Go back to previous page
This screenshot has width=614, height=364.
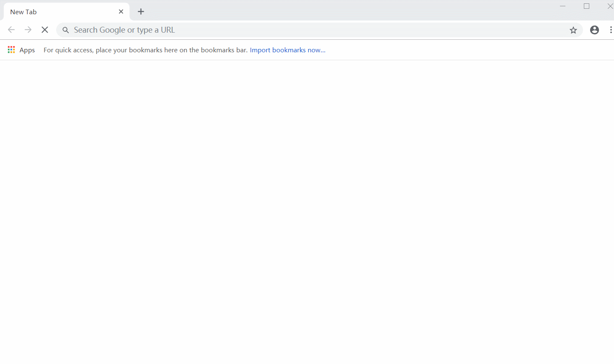point(11,30)
